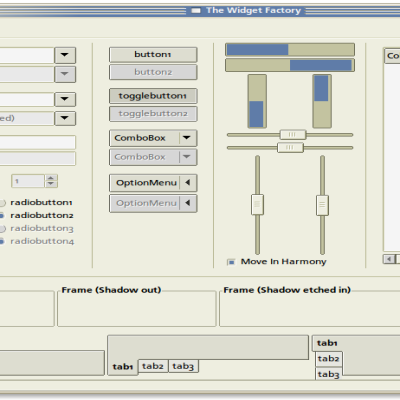Viewport: 400px width, 400px height.
Task: Open the disabled ComboBox dropdown
Action: click(153, 157)
